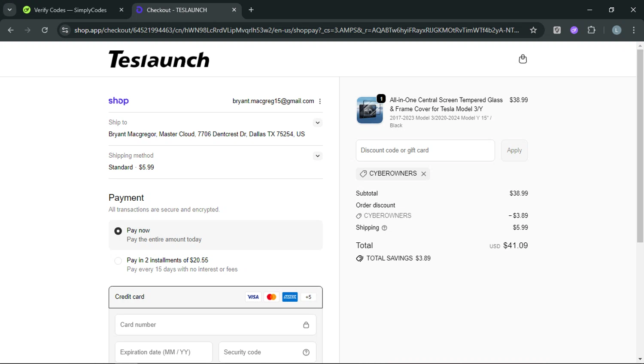Open the purple extension icon in toolbar

[x=574, y=30]
